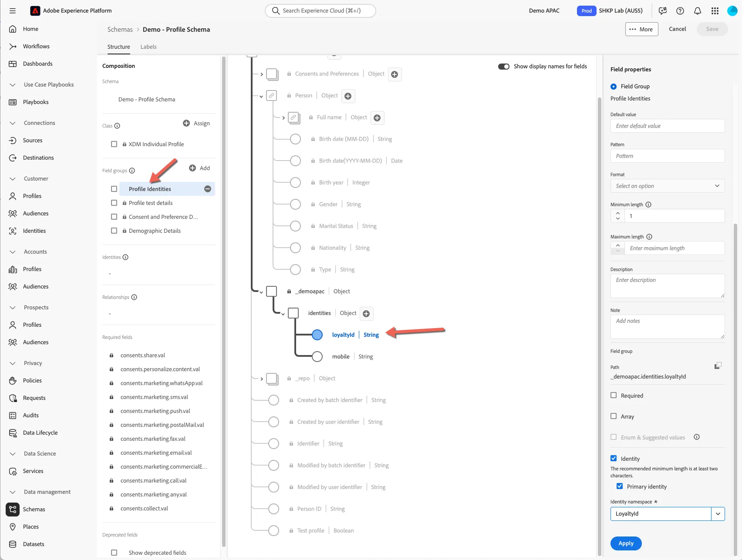Open the user profile avatar

point(732,11)
